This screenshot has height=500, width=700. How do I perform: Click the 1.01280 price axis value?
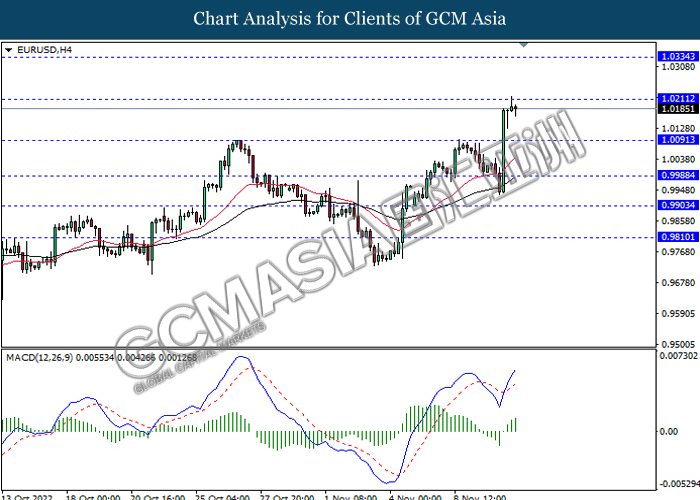tap(679, 129)
